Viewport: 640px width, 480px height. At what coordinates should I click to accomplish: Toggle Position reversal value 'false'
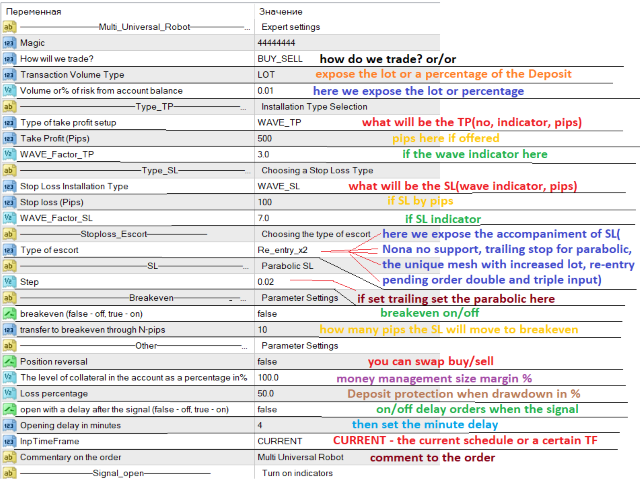(x=267, y=362)
